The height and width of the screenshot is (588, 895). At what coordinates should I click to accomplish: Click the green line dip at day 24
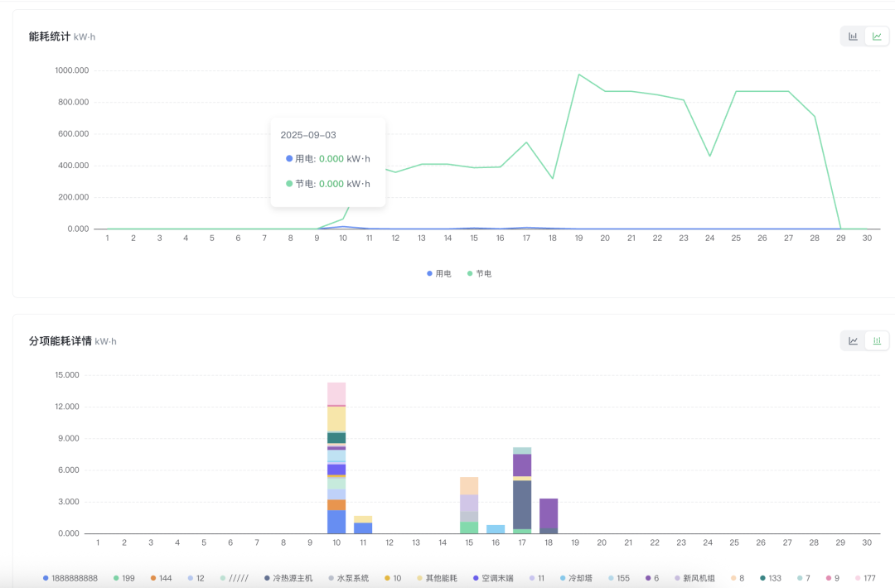(x=709, y=157)
